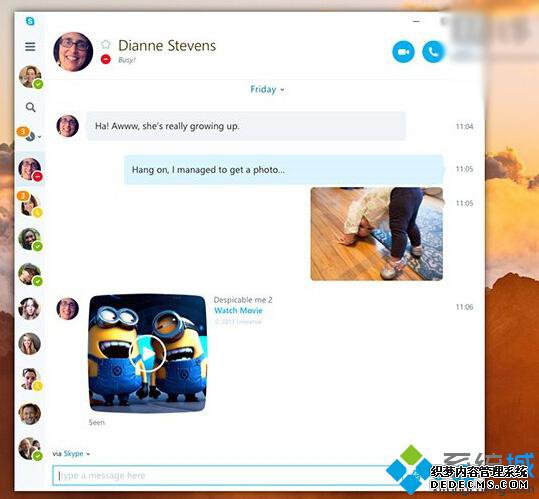Toggle favorite star beside Dianne Stevens
This screenshot has height=499, width=539.
coord(106,44)
